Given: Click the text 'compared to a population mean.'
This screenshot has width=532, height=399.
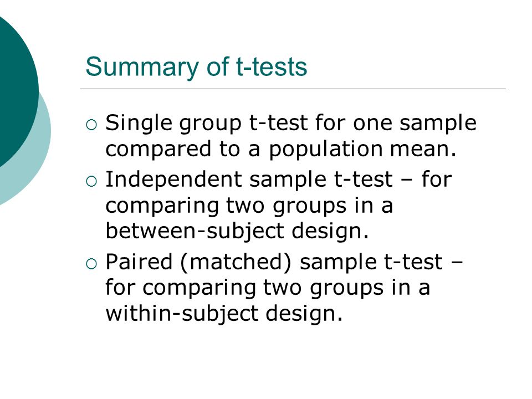Looking at the screenshot, I should pos(281,149).
